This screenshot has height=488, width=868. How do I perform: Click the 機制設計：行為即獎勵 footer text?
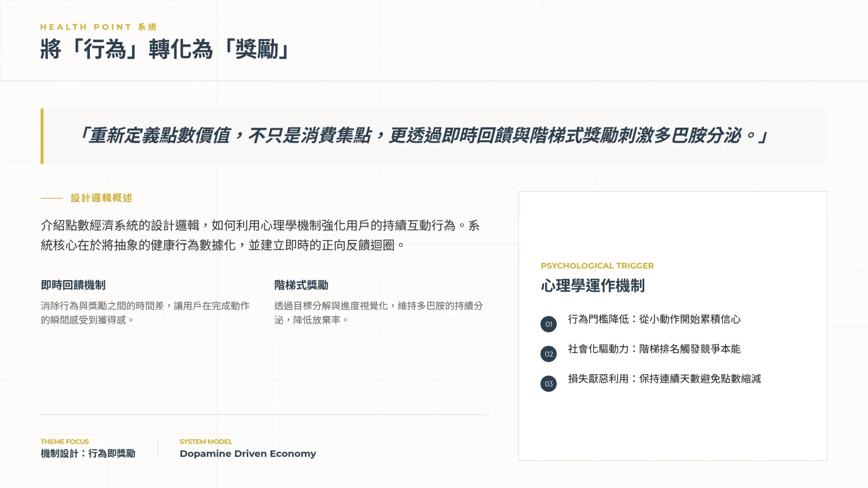tap(88, 454)
